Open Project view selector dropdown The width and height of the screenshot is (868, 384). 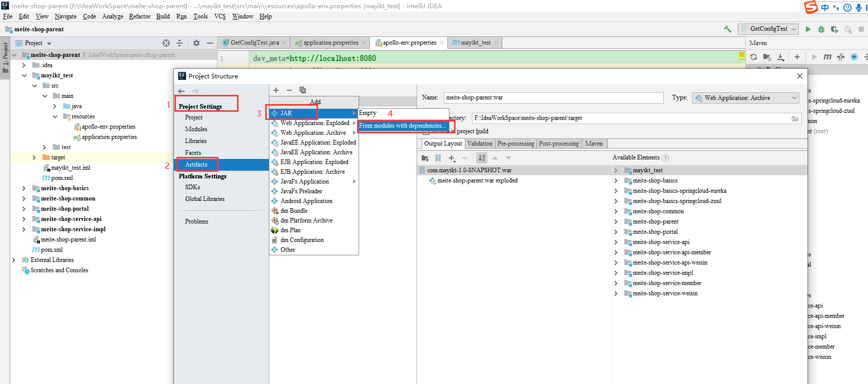49,44
